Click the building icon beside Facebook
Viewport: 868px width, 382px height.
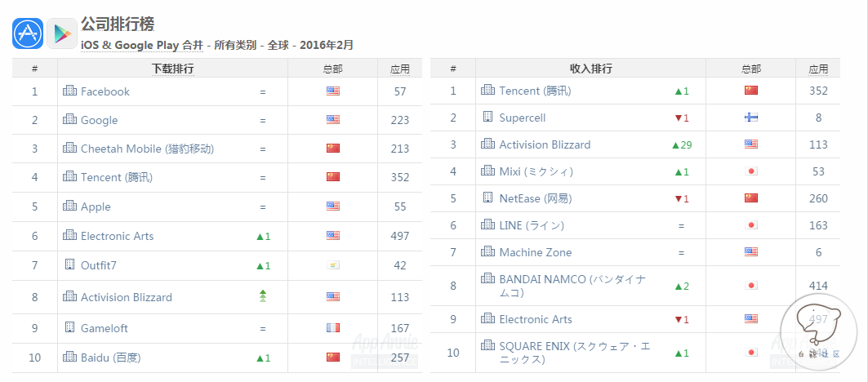click(x=69, y=91)
